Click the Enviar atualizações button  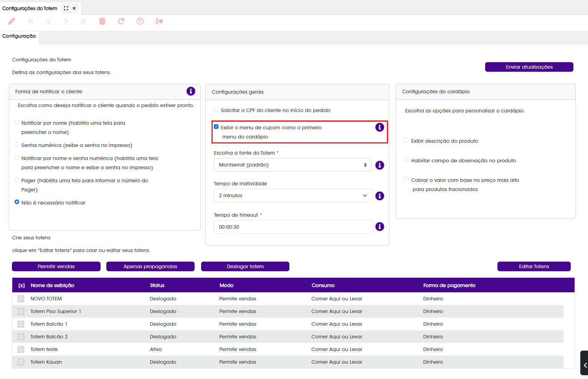529,67
